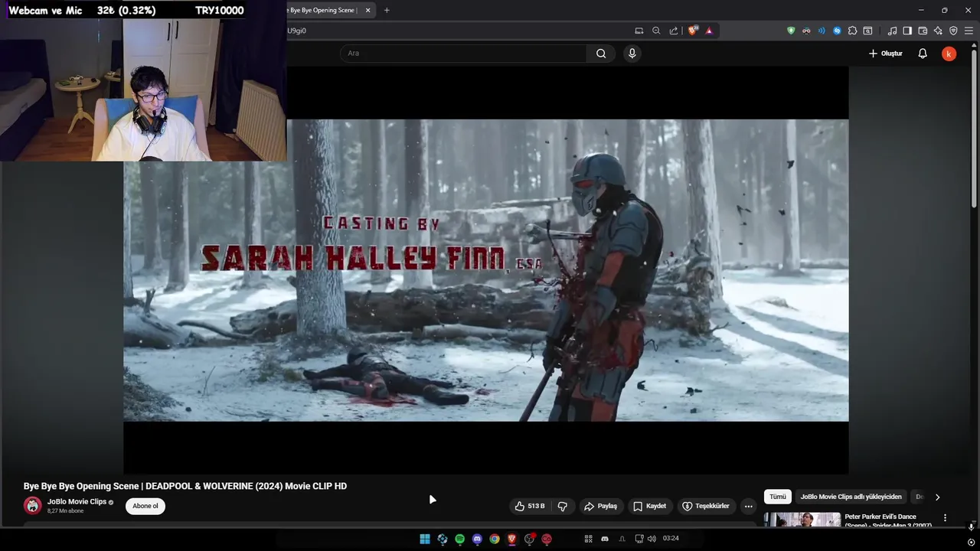Open a new browser tab with plus
The height and width of the screenshot is (551, 980).
click(x=387, y=10)
